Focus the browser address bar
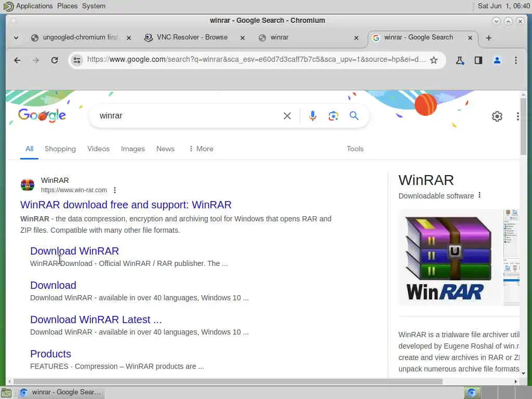The height and width of the screenshot is (399, 532). click(256, 60)
